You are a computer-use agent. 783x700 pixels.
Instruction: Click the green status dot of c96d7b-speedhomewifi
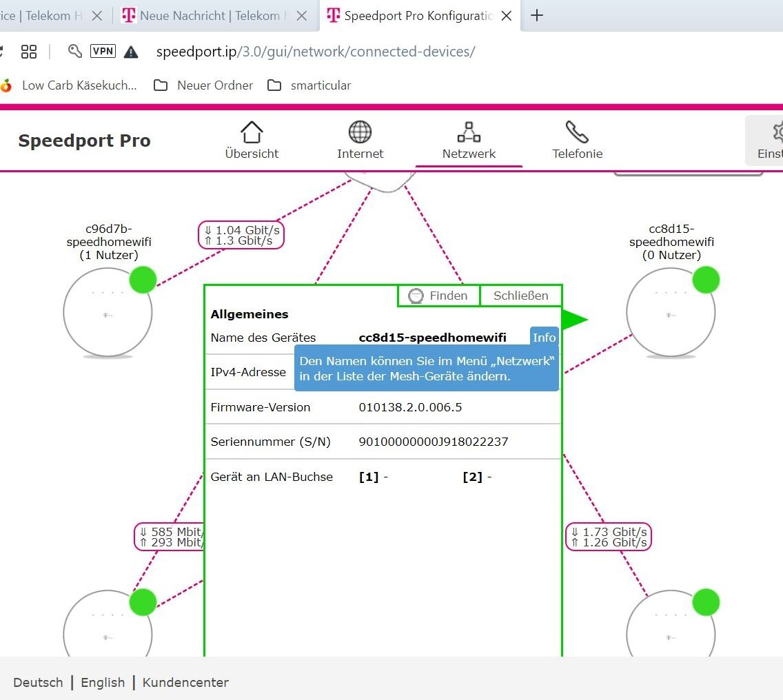[143, 280]
